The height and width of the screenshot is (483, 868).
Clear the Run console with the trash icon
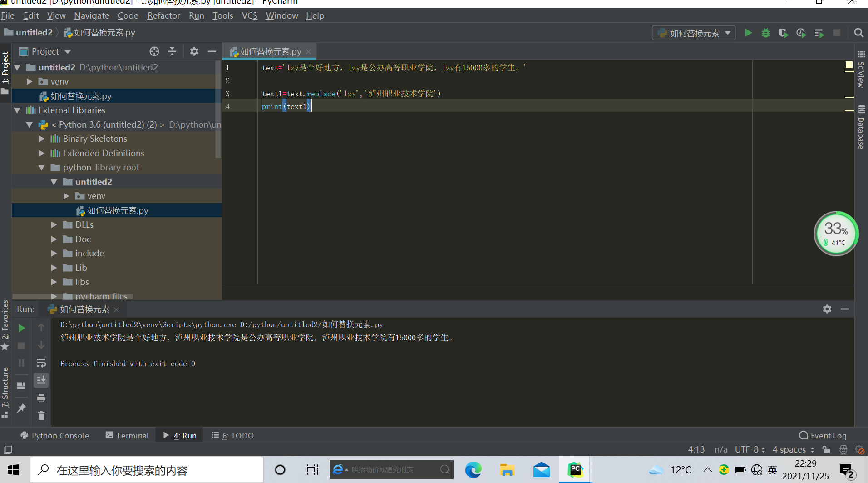(41, 415)
